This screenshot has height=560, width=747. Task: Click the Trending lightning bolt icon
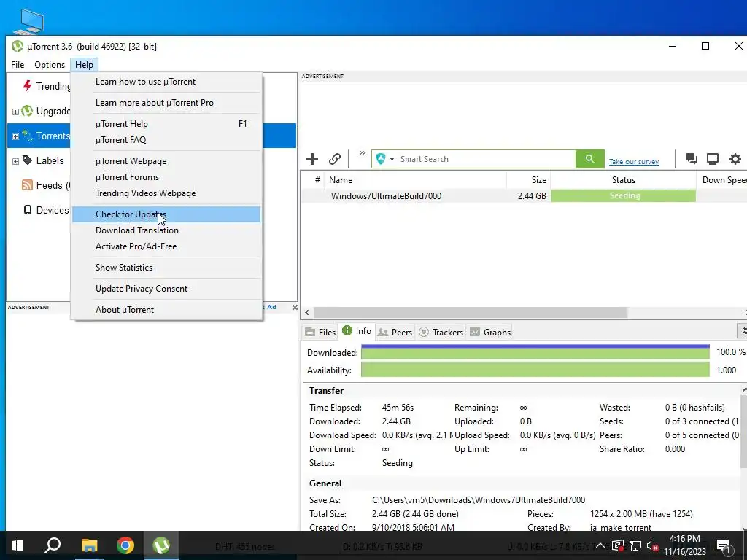(x=28, y=86)
